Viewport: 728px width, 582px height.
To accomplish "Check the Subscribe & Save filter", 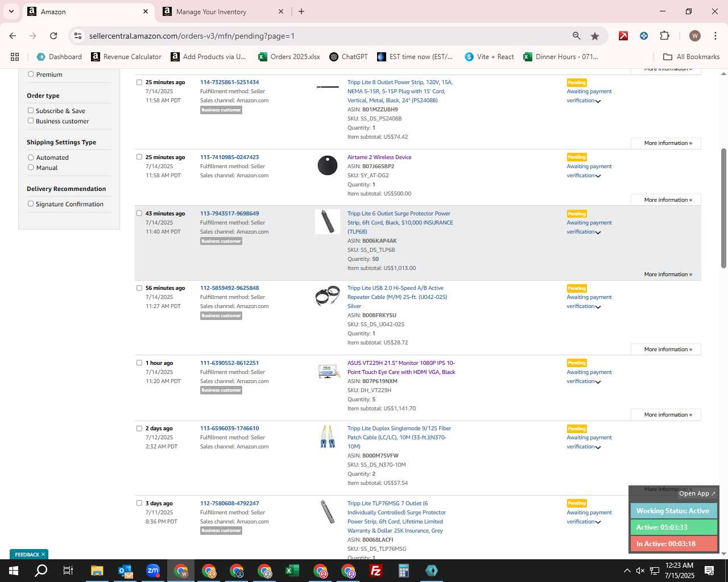I will click(31, 110).
